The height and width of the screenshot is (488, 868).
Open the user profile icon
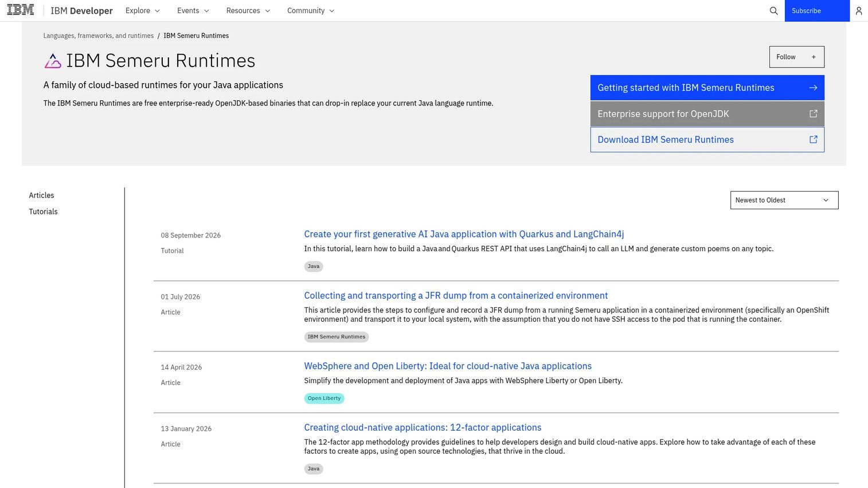point(858,11)
